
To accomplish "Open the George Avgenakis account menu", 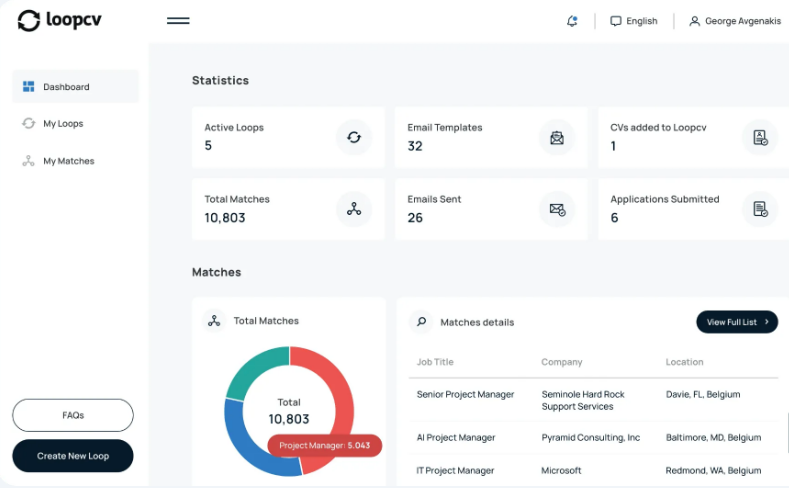I will click(735, 21).
